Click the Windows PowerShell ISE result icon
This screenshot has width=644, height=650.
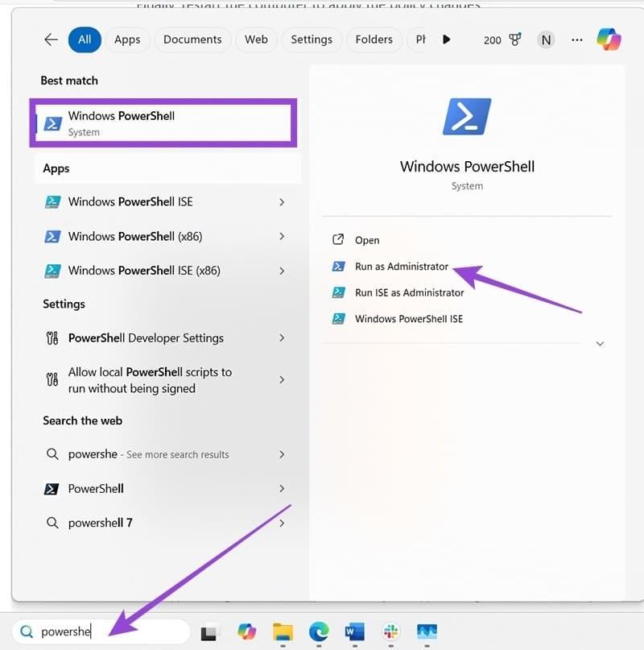[x=52, y=202]
